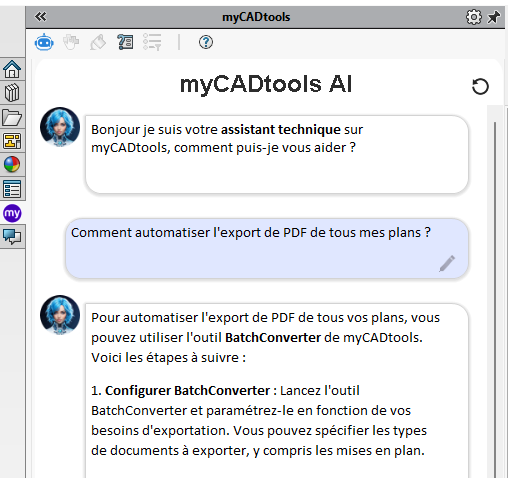
Task: Click the greyed-out hand tool icon
Action: point(71,42)
